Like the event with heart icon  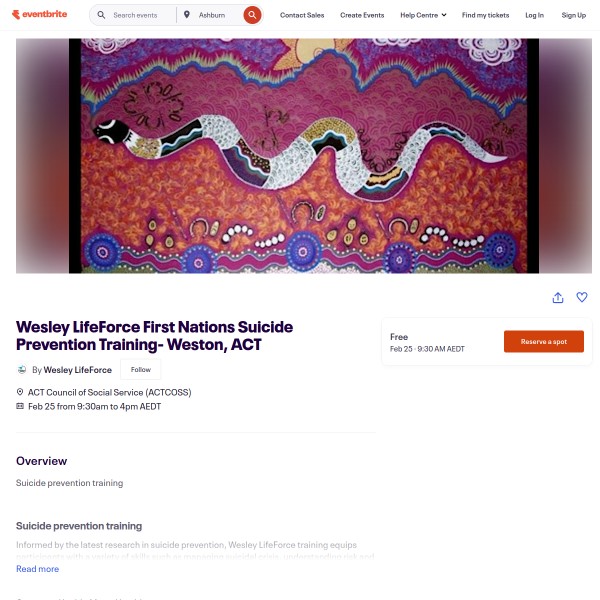tap(582, 297)
